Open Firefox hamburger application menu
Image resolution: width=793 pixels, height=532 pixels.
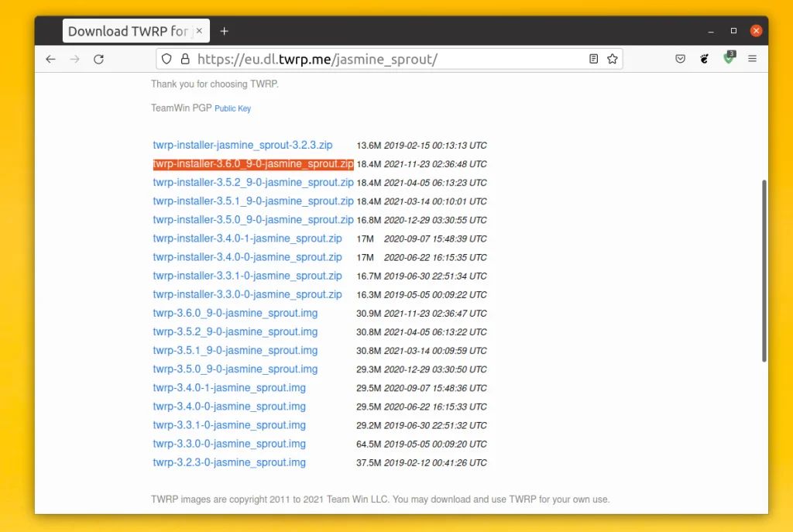pyautogui.click(x=752, y=59)
